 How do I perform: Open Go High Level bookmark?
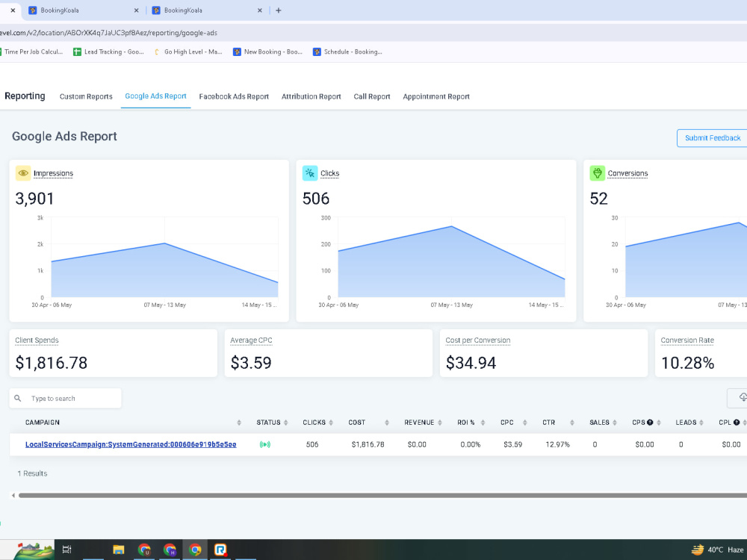(x=188, y=52)
